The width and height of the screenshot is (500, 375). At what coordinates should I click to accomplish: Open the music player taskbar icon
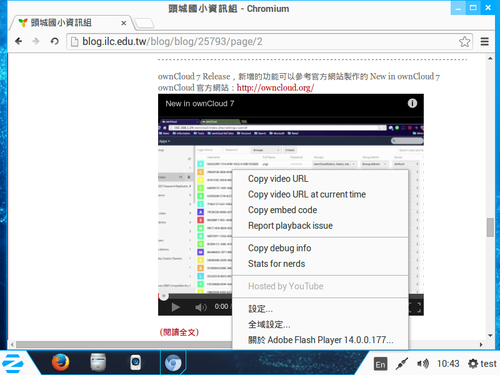[x=135, y=363]
